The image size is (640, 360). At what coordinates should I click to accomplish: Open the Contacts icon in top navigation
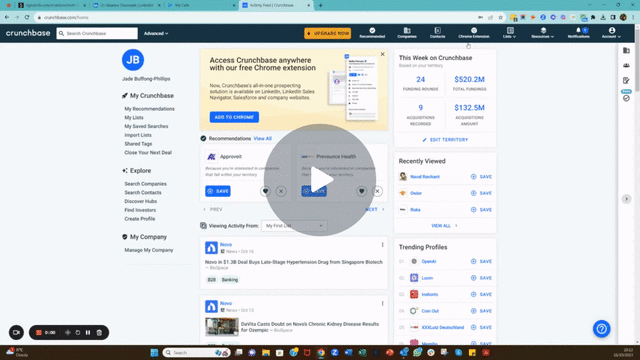tap(438, 33)
